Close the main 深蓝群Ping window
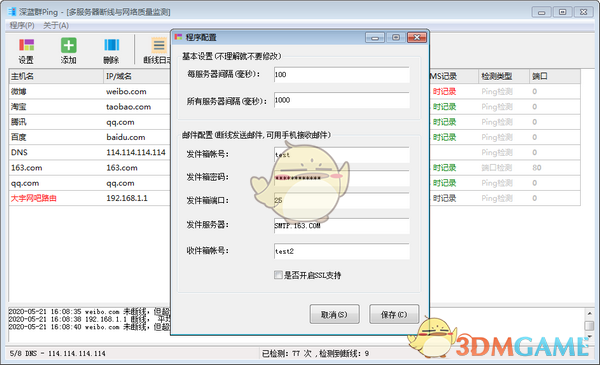Screen dimensions: 600x365 click(584, 12)
